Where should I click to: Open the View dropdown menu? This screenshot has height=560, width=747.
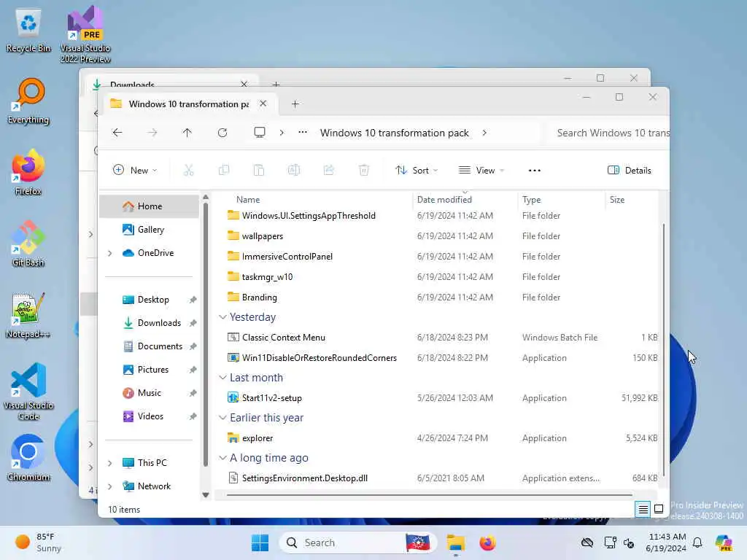coord(481,171)
